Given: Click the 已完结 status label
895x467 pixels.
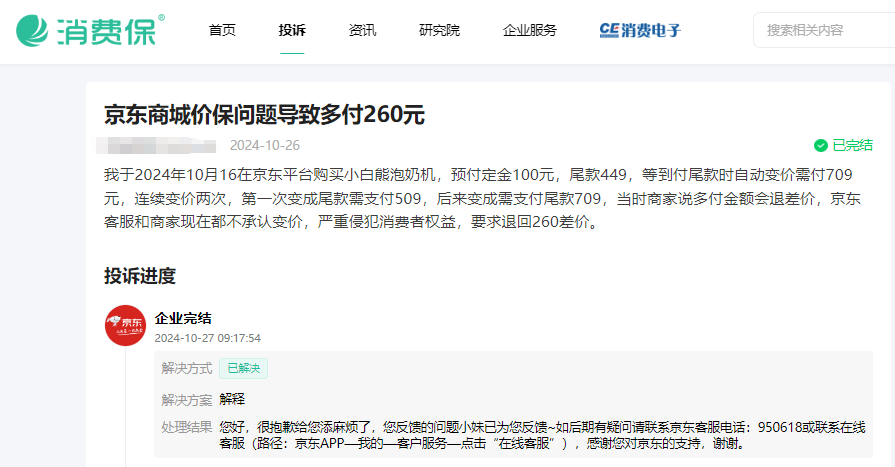Looking at the screenshot, I should [852, 146].
